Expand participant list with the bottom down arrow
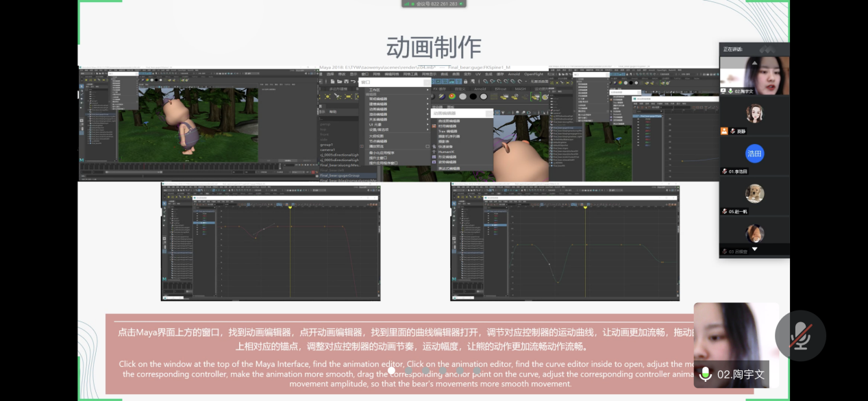Image resolution: width=868 pixels, height=401 pixels. pos(754,250)
